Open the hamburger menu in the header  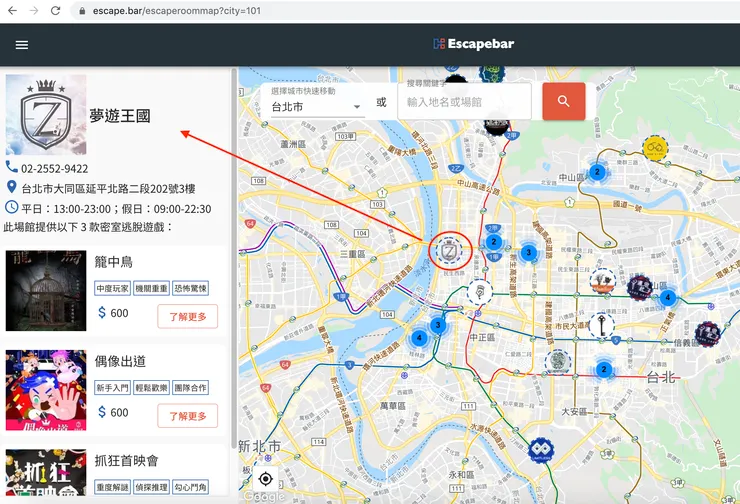(22, 45)
